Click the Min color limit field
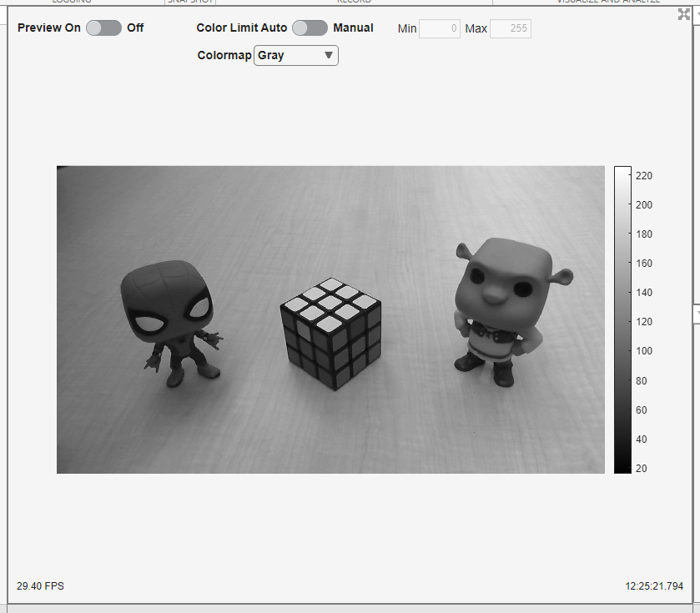Image resolution: width=700 pixels, height=613 pixels. 440,29
